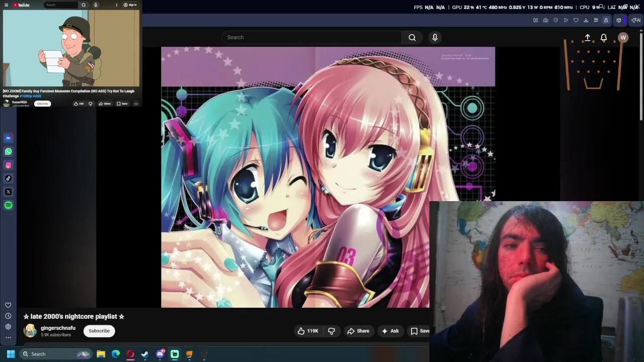Click the Windows taskbar search box

tap(55, 354)
